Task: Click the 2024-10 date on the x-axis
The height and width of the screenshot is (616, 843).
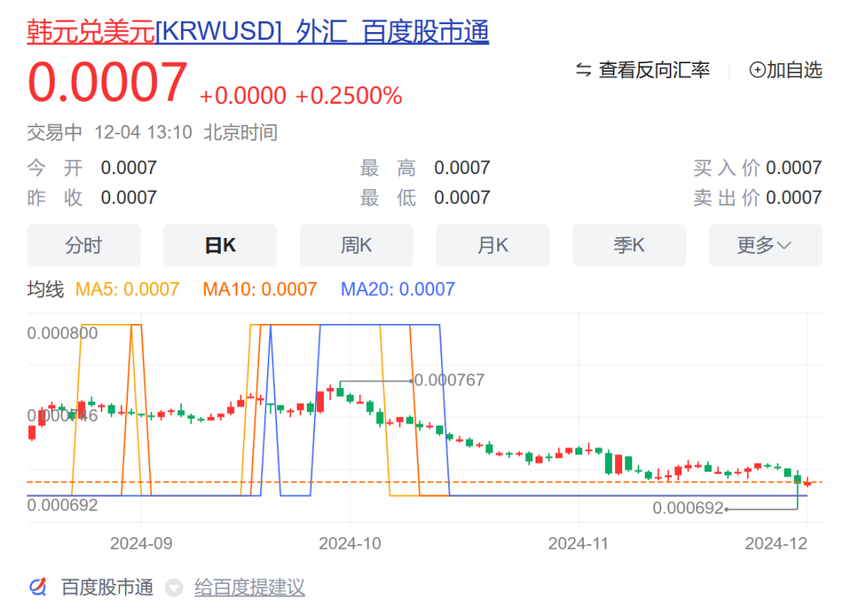Action: coord(350,543)
